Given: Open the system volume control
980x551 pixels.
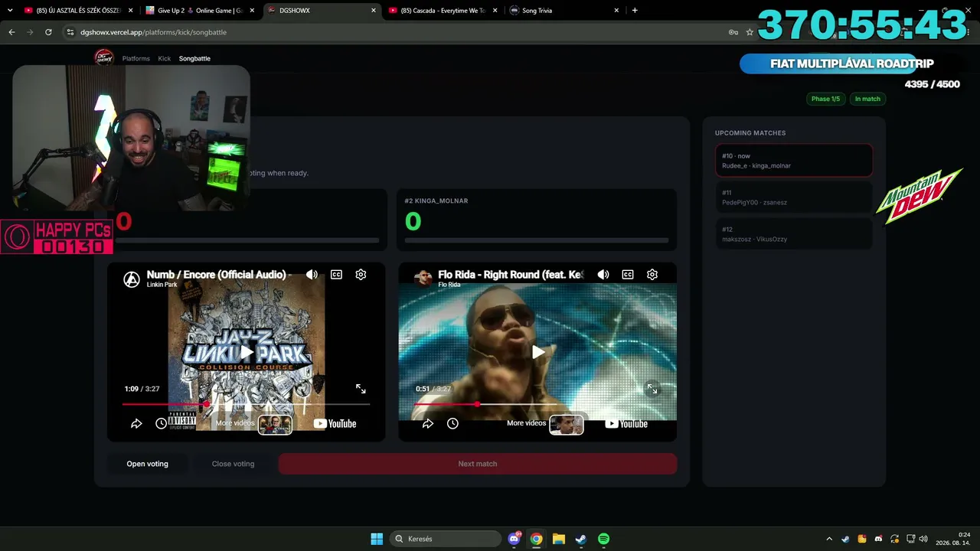Looking at the screenshot, I should pyautogui.click(x=923, y=539).
